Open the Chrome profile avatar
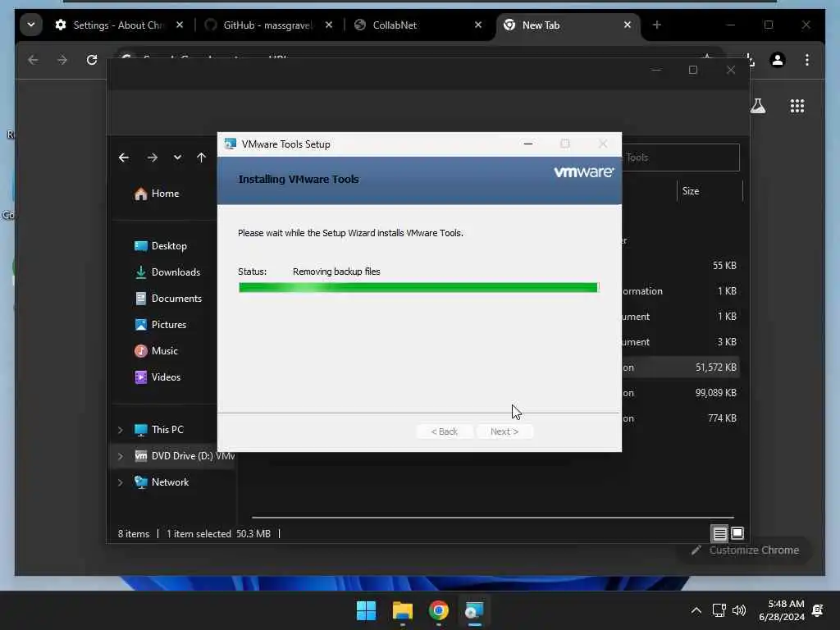Image resolution: width=840 pixels, height=630 pixels. click(x=778, y=60)
